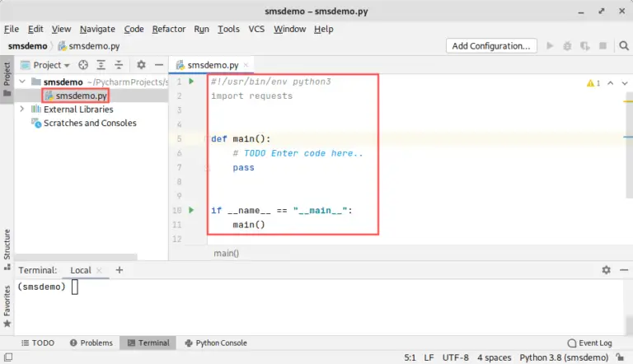Open Project panel gear options

coord(141,64)
